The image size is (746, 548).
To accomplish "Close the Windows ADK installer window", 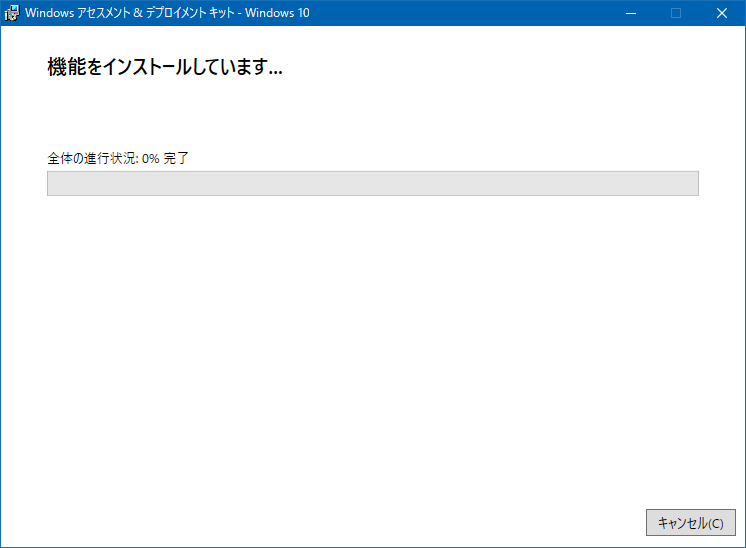I will pyautogui.click(x=722, y=13).
